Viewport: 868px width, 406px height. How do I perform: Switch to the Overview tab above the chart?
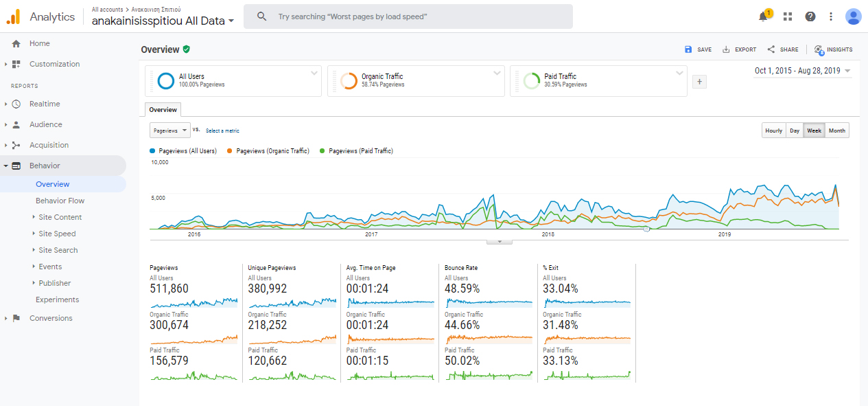coord(163,109)
